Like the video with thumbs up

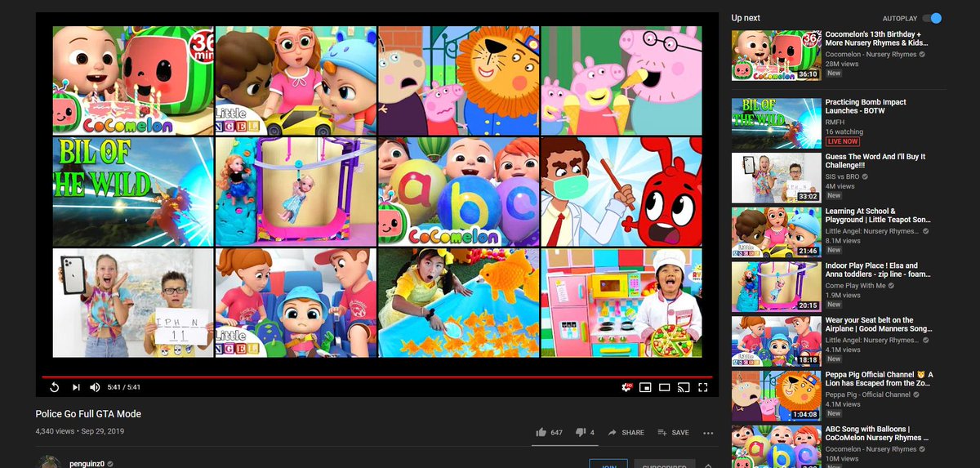541,432
